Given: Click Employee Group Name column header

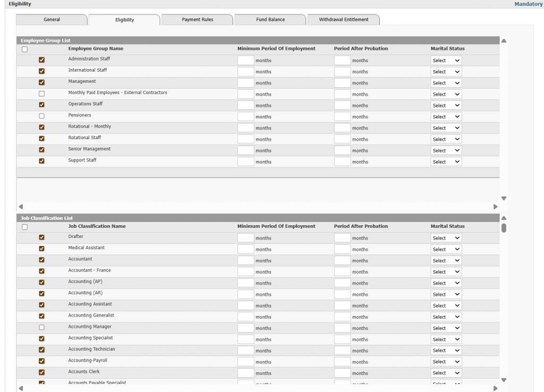Looking at the screenshot, I should (96, 48).
